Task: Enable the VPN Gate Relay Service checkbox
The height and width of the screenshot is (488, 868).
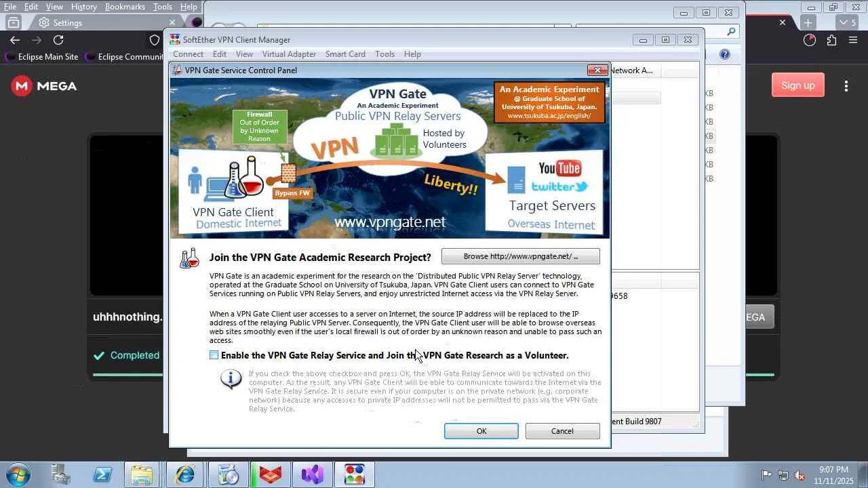Action: [214, 355]
